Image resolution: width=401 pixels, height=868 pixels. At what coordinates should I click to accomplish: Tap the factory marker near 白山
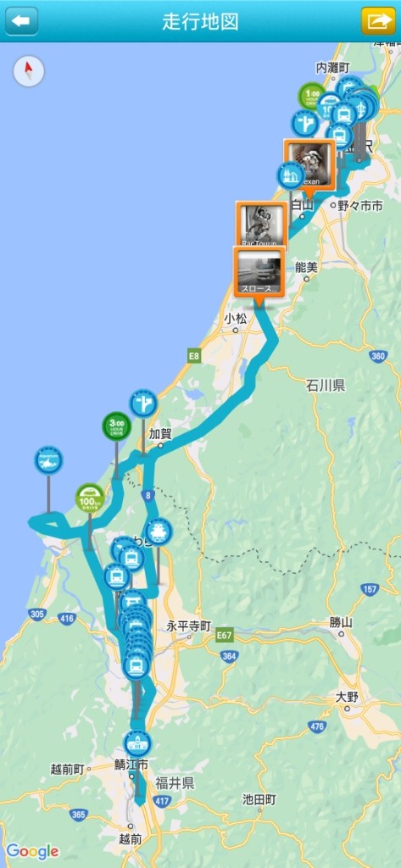(291, 176)
